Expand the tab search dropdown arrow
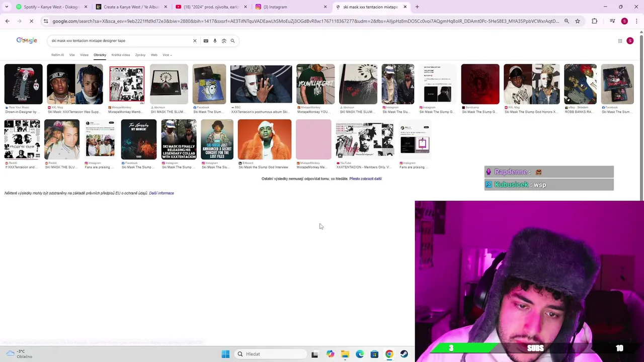The image size is (644, 362). click(7, 7)
